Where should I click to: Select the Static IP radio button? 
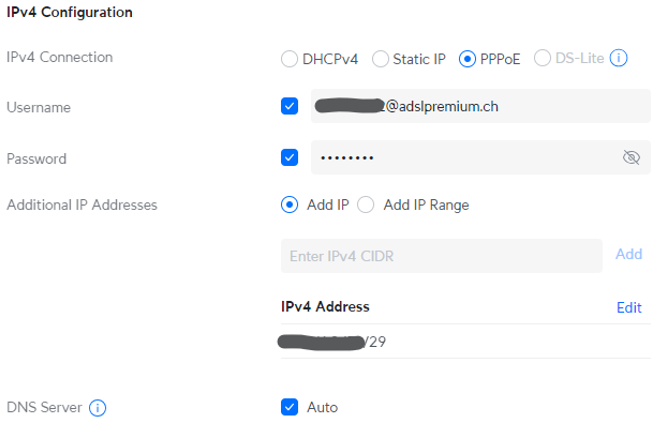tap(380, 59)
